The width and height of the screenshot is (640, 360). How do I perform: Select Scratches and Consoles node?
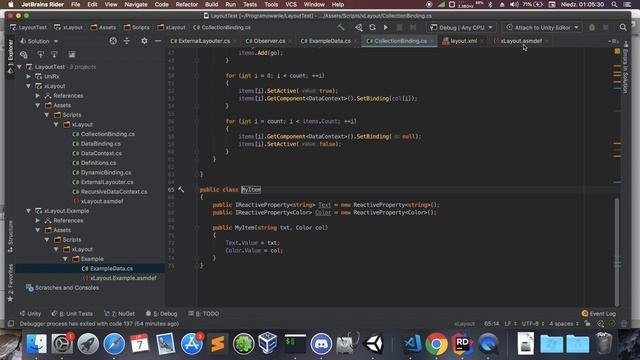[x=67, y=288]
